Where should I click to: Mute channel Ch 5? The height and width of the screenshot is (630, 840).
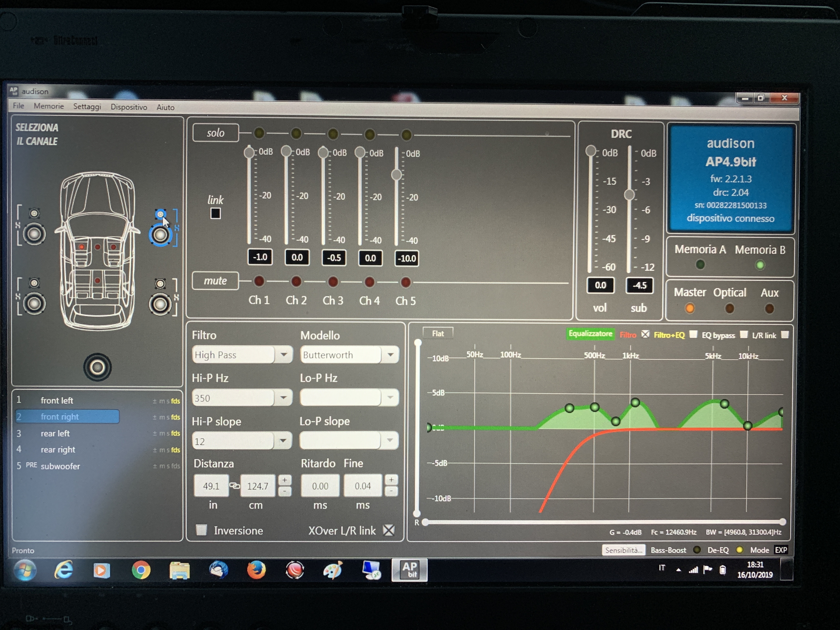[406, 282]
